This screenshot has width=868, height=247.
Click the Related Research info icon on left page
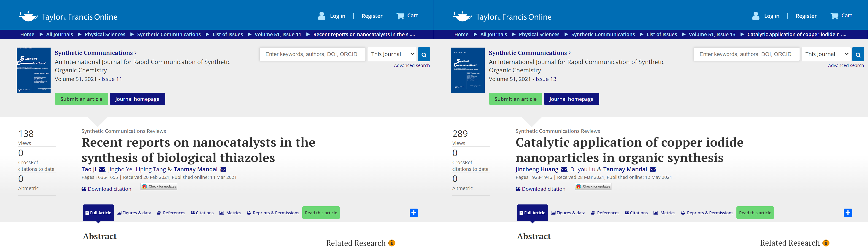coord(392,243)
